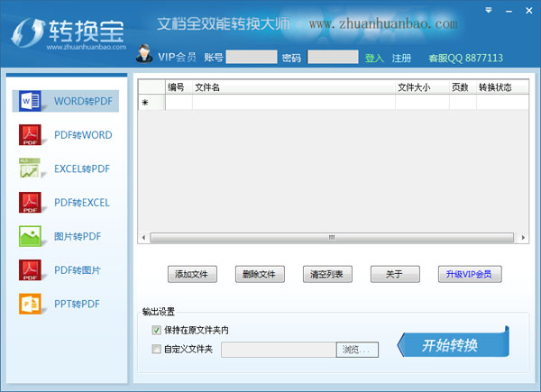The width and height of the screenshot is (541, 392).
Task: Click the picture icon beside 图片转PDF
Action: point(30,236)
